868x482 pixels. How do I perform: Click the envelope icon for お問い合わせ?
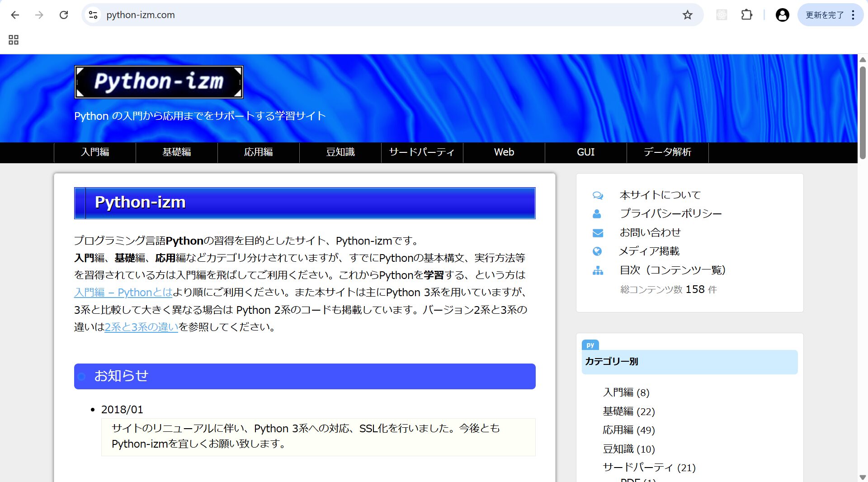598,233
